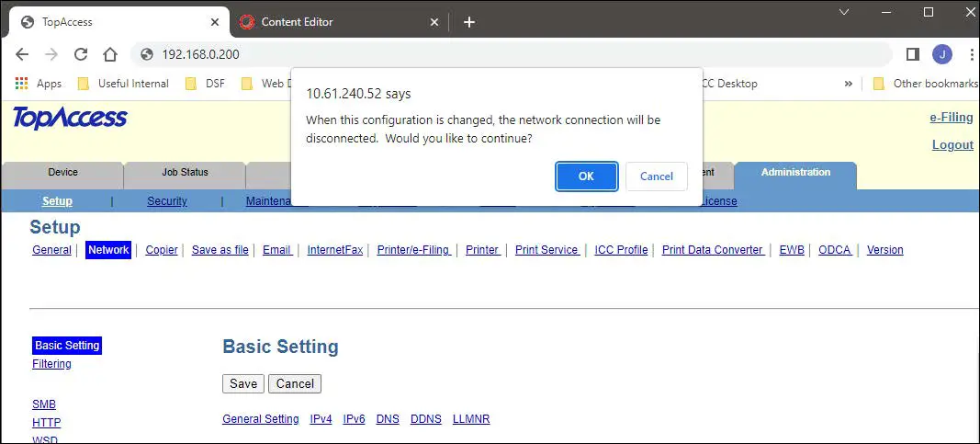Open the General setup link
Screen dimensions: 980x444
(x=51, y=249)
